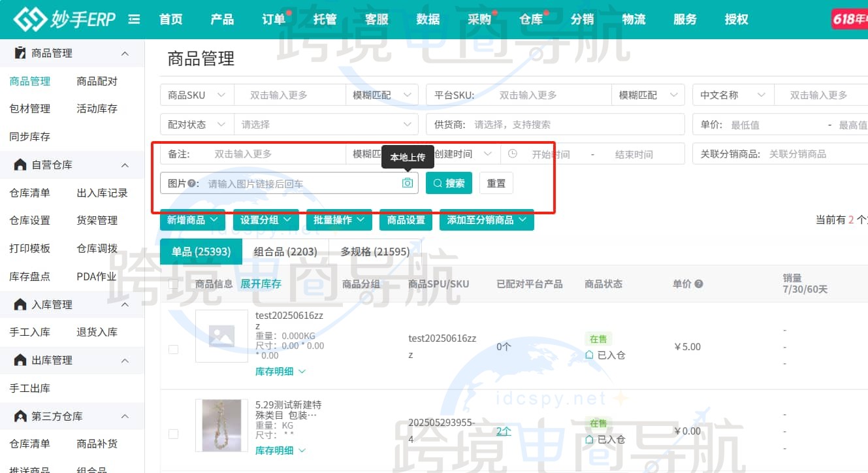Click the camera icon to upload image locally
This screenshot has height=473, width=868.
coord(407,183)
